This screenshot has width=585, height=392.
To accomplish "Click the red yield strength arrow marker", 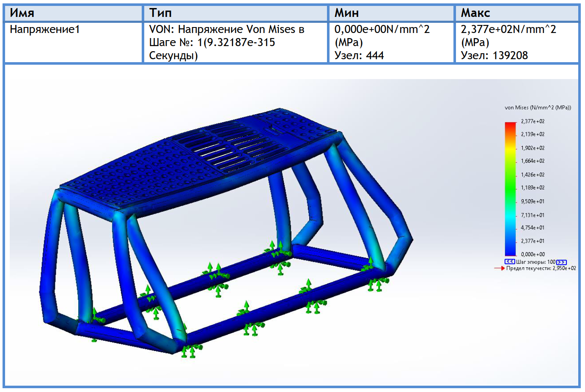I will [500, 268].
